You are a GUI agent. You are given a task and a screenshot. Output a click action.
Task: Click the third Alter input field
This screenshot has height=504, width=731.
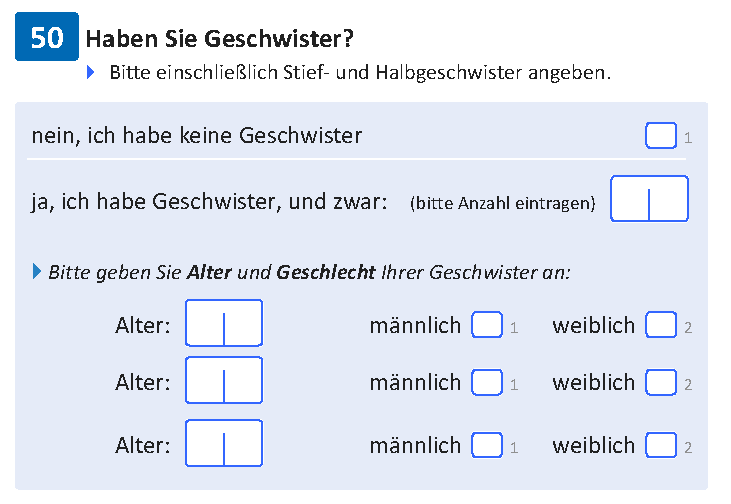click(224, 443)
